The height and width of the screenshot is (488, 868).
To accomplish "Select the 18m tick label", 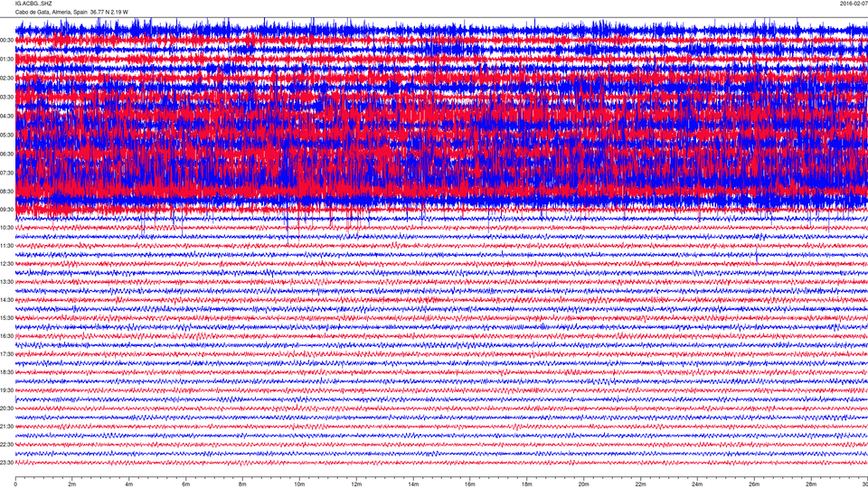I will 527,484.
